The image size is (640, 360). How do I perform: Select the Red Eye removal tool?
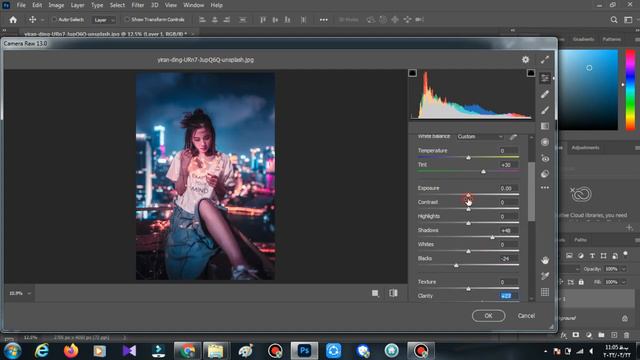[x=545, y=158]
